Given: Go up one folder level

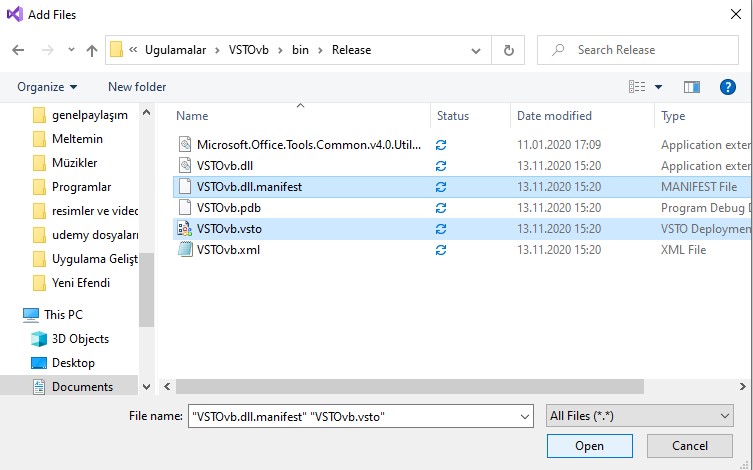Looking at the screenshot, I should 92,50.
